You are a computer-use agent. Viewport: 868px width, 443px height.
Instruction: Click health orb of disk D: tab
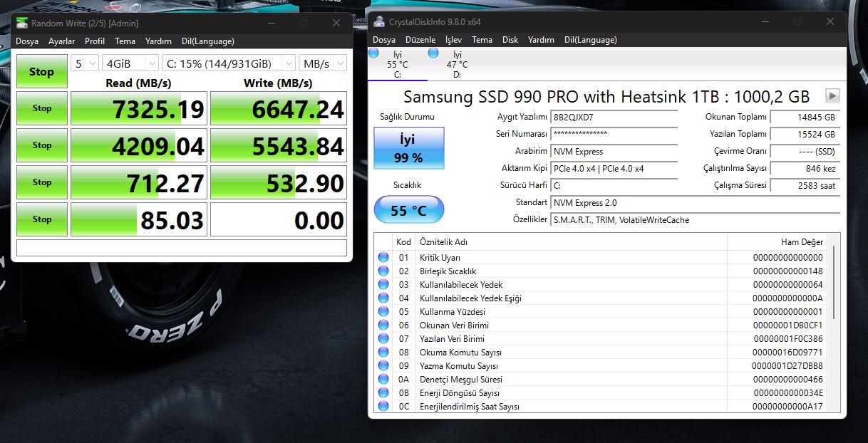coord(433,53)
